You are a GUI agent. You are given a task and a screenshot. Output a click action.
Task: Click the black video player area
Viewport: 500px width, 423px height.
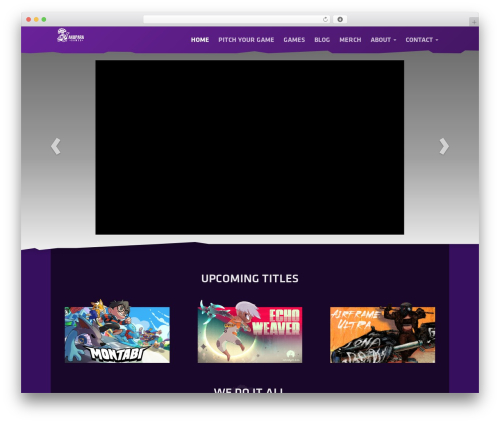(250, 147)
